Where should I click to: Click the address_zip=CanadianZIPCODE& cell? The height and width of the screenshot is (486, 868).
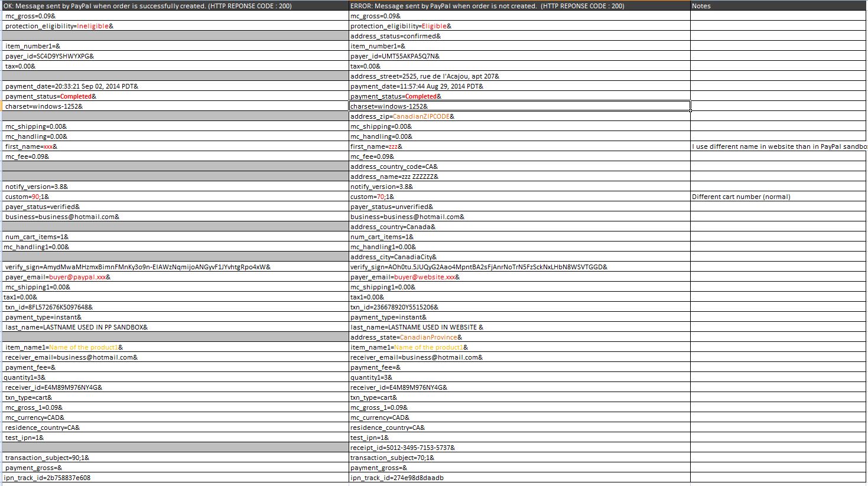click(x=519, y=116)
